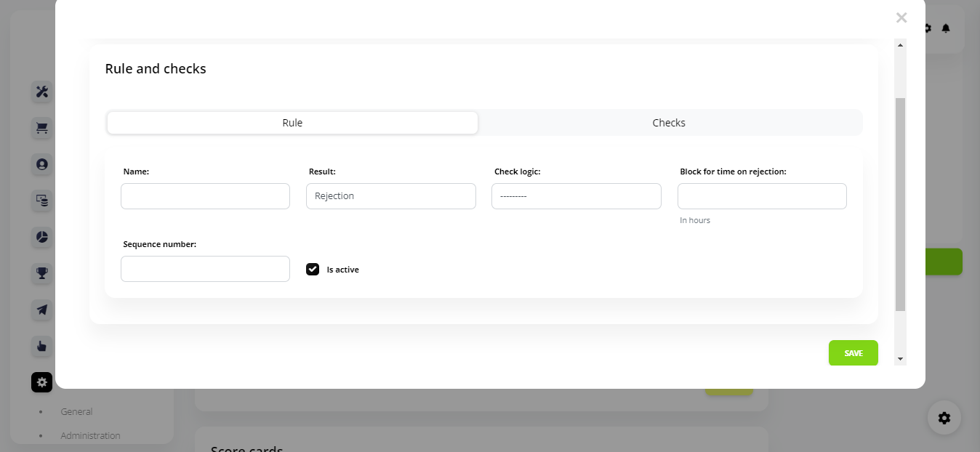Close the modal with the X icon

click(x=901, y=17)
